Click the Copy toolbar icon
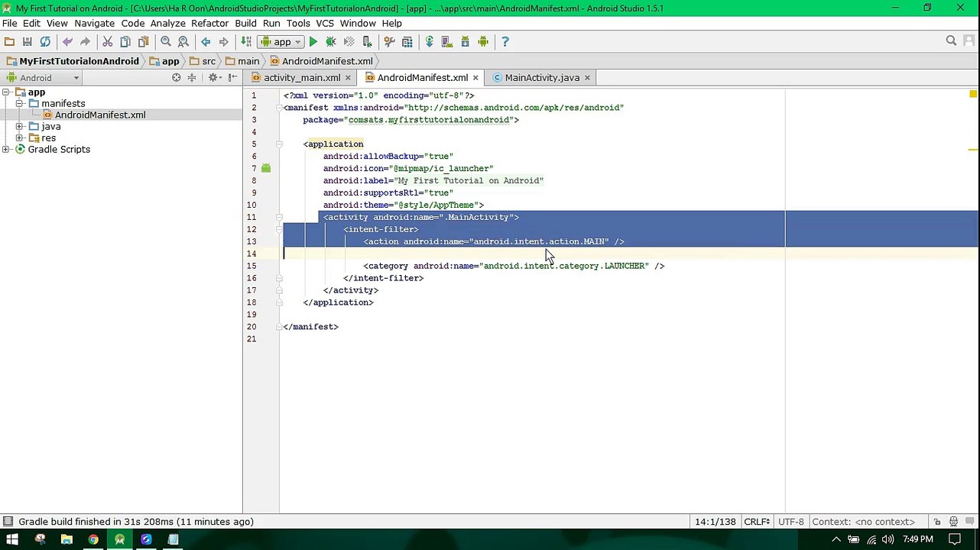 pos(125,42)
